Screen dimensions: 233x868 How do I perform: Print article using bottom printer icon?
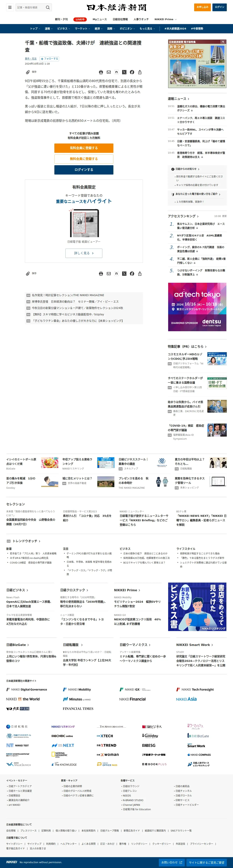101,274
